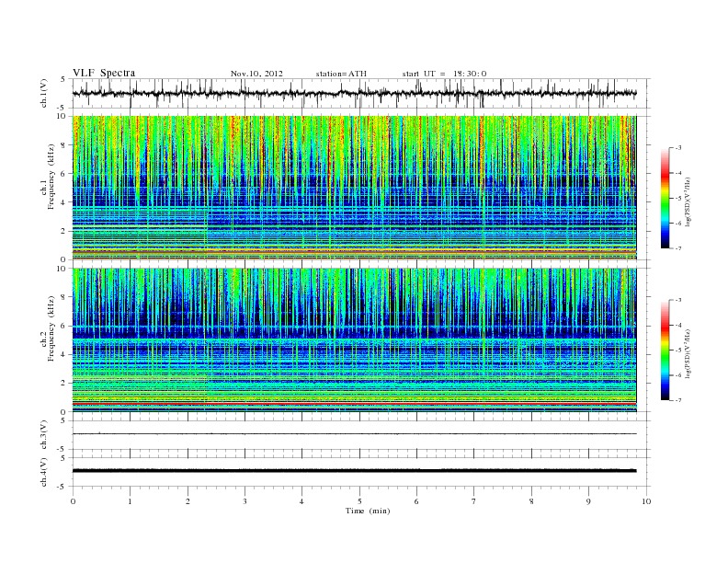Click tick label "4" on the Time axis
Viewport: 728px width, 563px height.
[301, 501]
